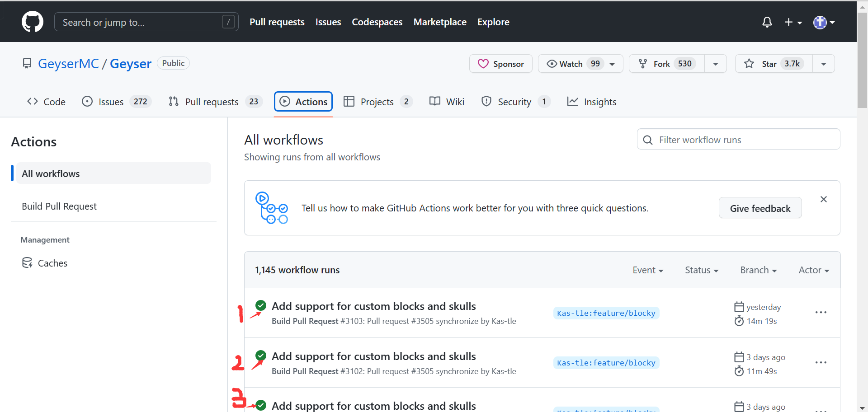
Task: Focus the Search or jump to field
Action: pos(146,22)
